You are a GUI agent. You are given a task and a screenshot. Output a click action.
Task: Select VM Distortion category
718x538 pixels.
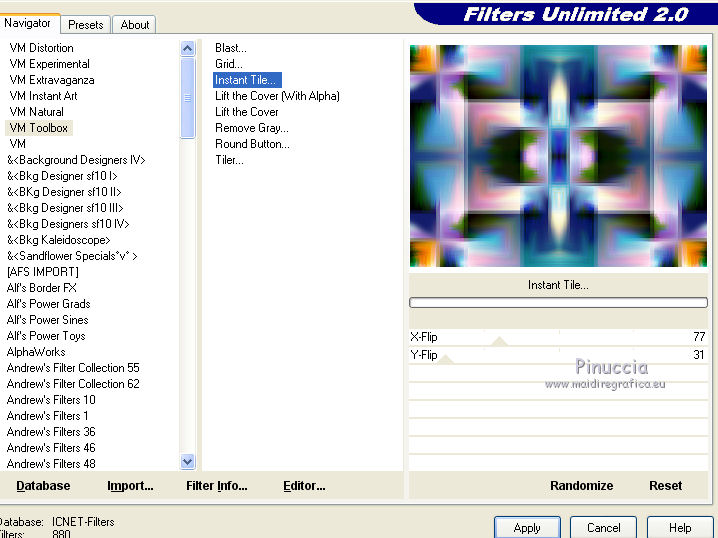click(41, 48)
